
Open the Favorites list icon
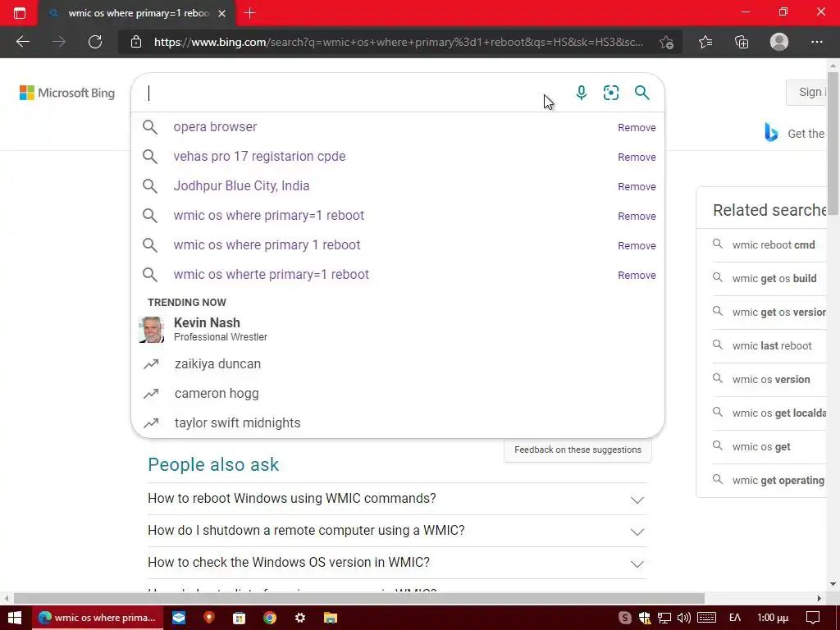click(x=705, y=42)
